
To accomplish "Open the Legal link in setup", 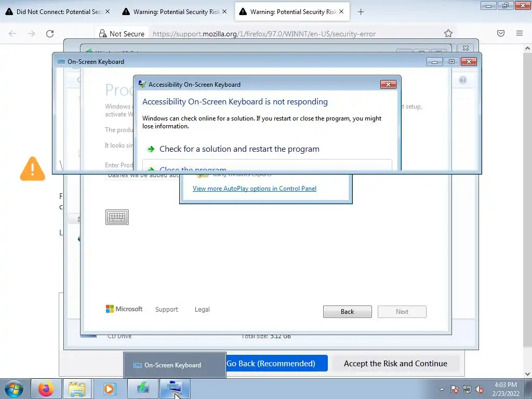I will tap(202, 310).
